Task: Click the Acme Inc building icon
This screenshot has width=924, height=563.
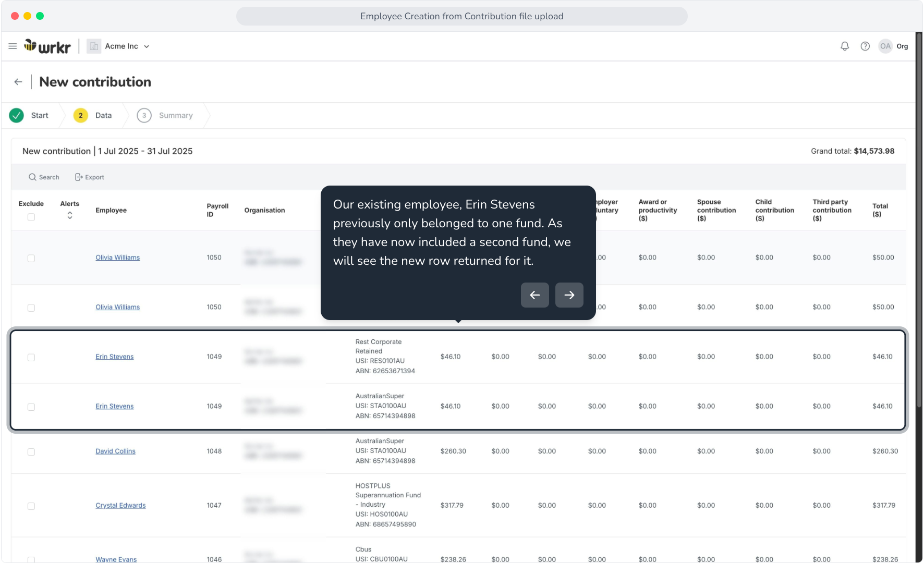Action: (x=94, y=46)
